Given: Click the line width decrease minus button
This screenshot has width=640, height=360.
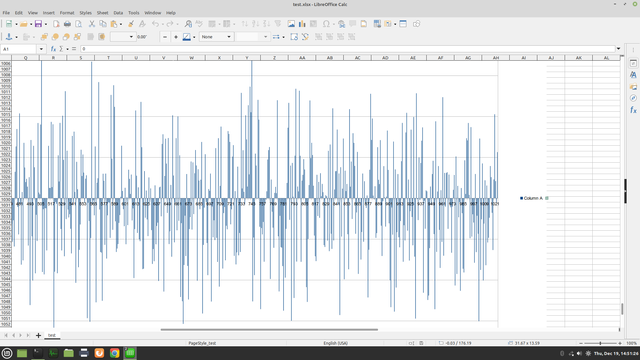Looking at the screenshot, I should click(165, 37).
